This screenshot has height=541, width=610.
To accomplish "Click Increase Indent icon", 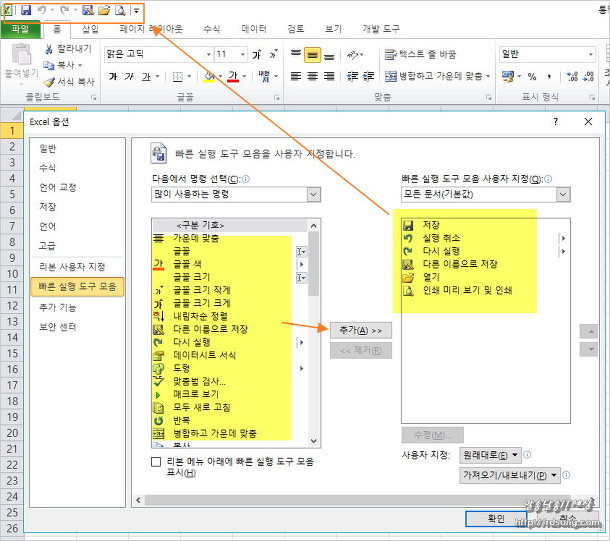I will pos(368,76).
